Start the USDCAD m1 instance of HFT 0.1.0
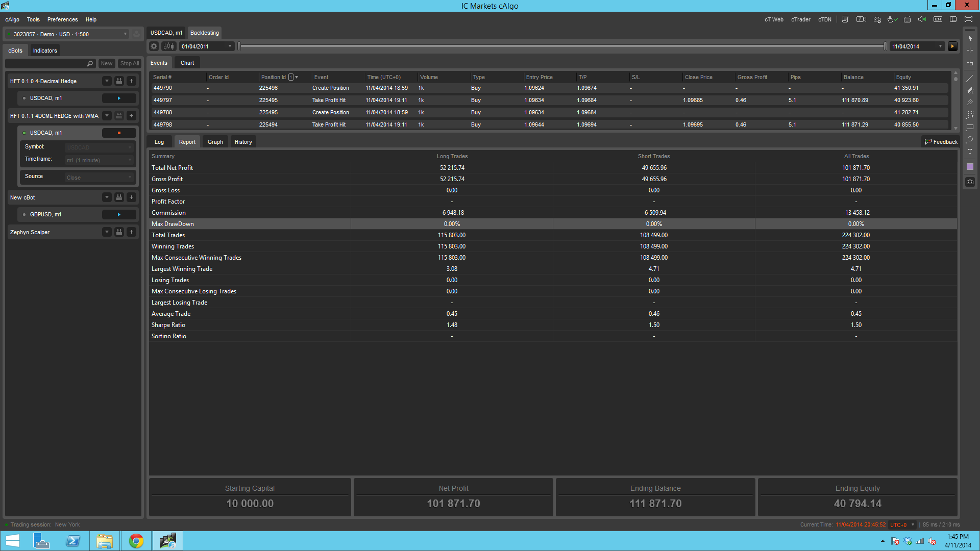Screen dimensions: 980x551 119,98
